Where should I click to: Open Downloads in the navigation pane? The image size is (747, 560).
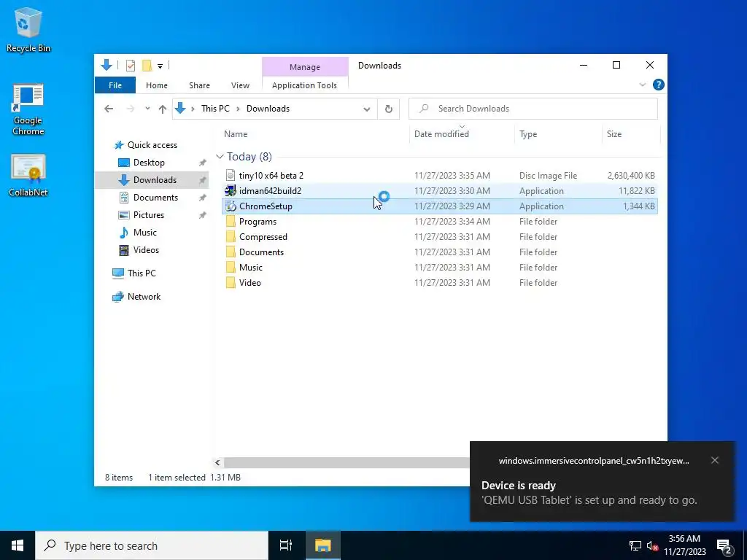click(x=147, y=180)
